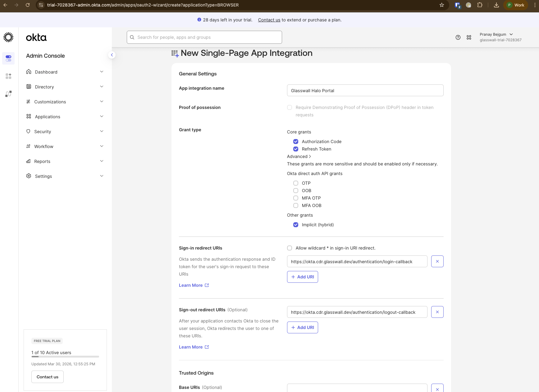Viewport: 539px width, 392px height.
Task: Open the Reports sidebar menu item
Action: (65, 161)
